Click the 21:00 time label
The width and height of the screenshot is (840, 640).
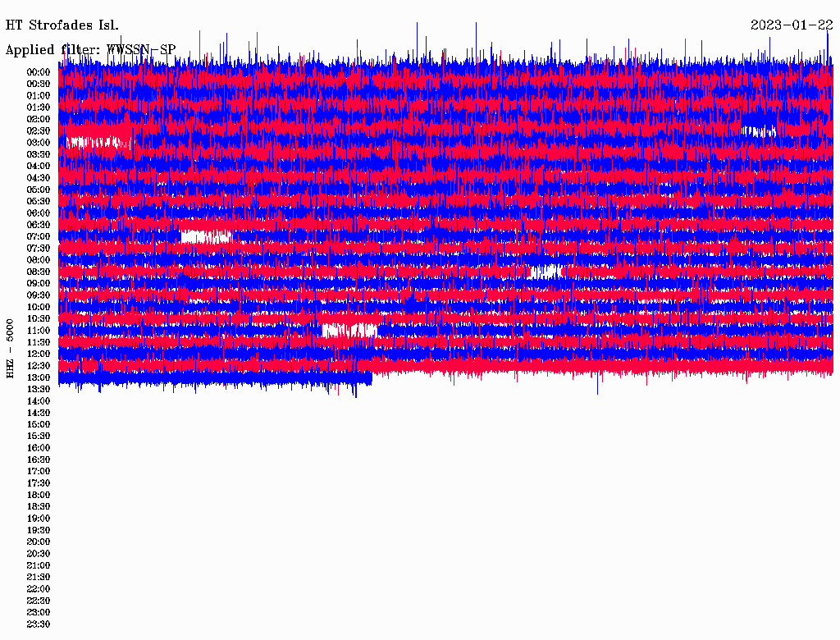(39, 565)
